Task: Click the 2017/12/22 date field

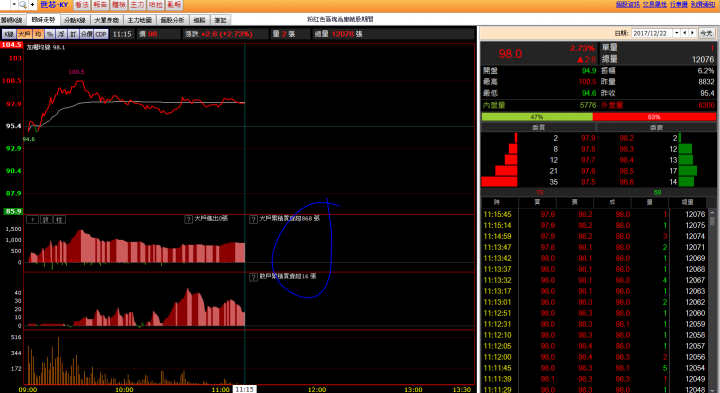Action: [652, 33]
